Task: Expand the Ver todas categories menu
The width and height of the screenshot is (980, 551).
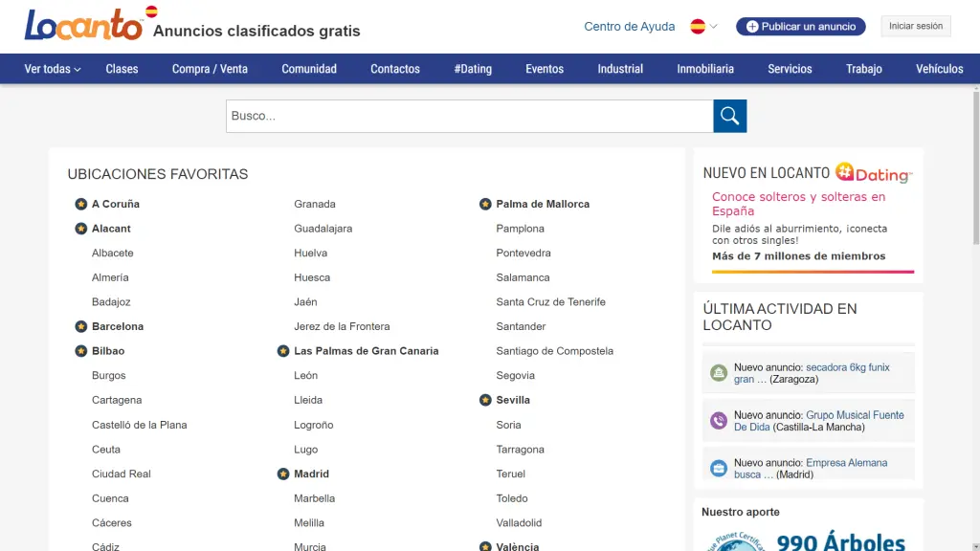Action: pos(53,69)
